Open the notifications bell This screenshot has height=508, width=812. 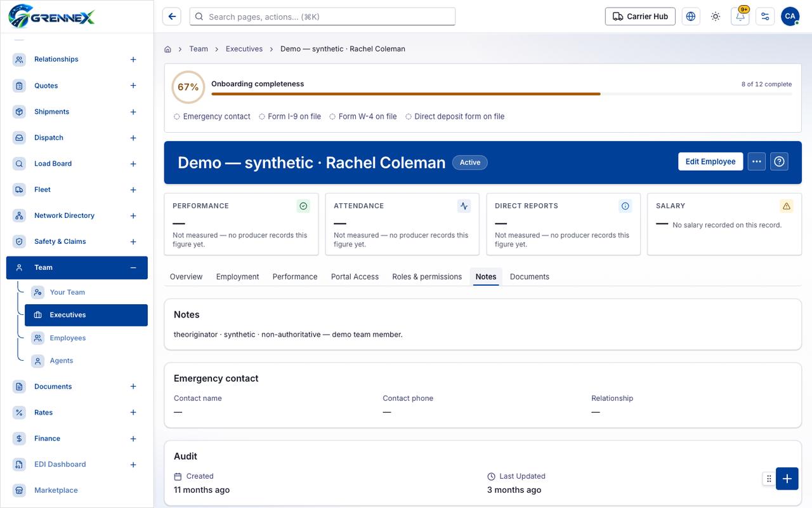tap(740, 17)
